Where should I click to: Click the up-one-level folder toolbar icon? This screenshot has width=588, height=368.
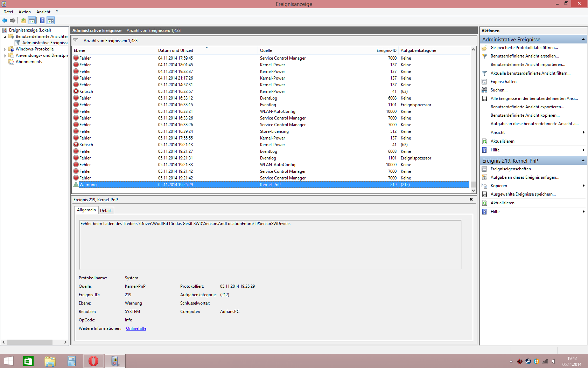tap(23, 20)
